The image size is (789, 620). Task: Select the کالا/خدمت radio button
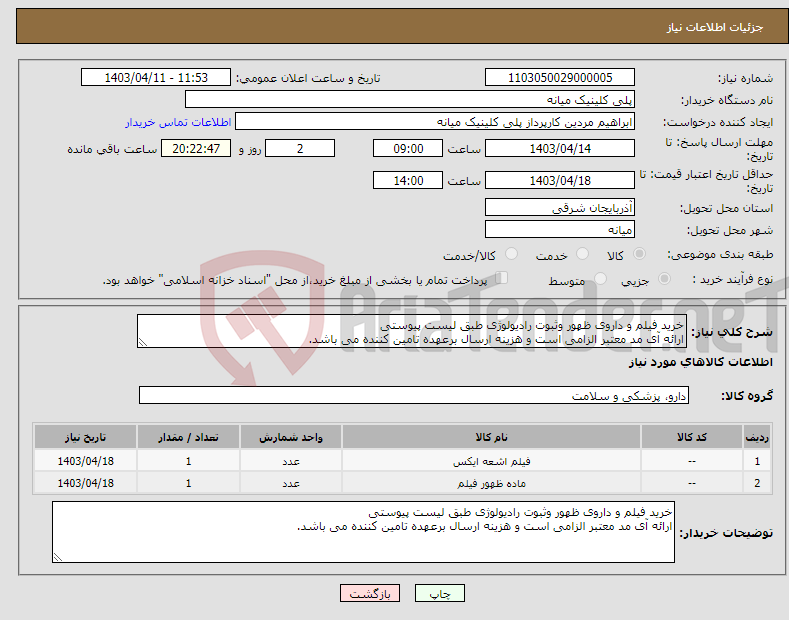pyautogui.click(x=511, y=254)
